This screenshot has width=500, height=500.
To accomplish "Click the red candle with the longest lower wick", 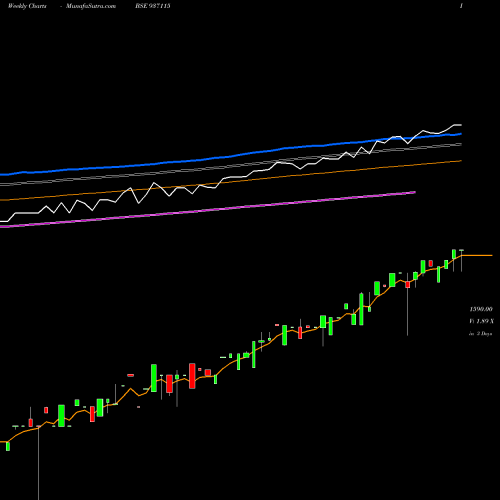I will pyautogui.click(x=407, y=284).
